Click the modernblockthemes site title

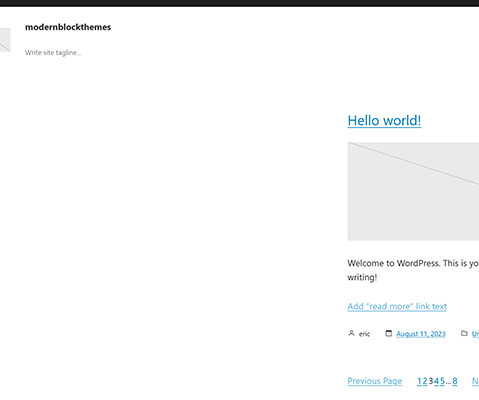[68, 27]
